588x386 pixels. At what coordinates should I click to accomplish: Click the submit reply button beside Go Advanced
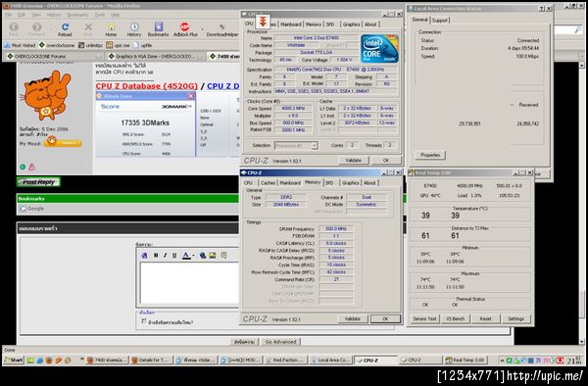(x=244, y=342)
